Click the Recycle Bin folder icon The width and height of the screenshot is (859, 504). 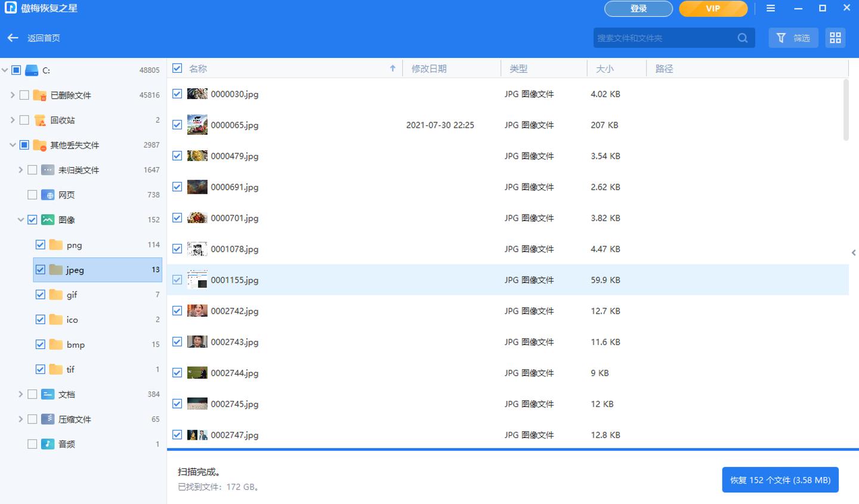40,120
